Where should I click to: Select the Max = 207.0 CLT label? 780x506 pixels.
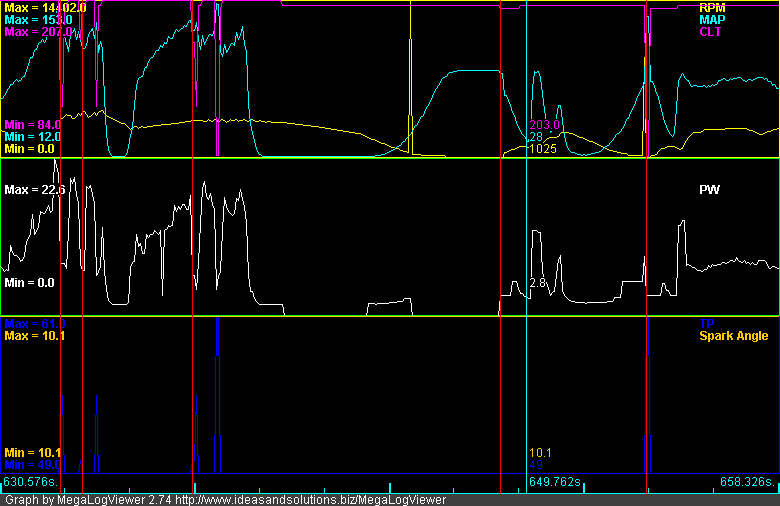click(x=38, y=32)
